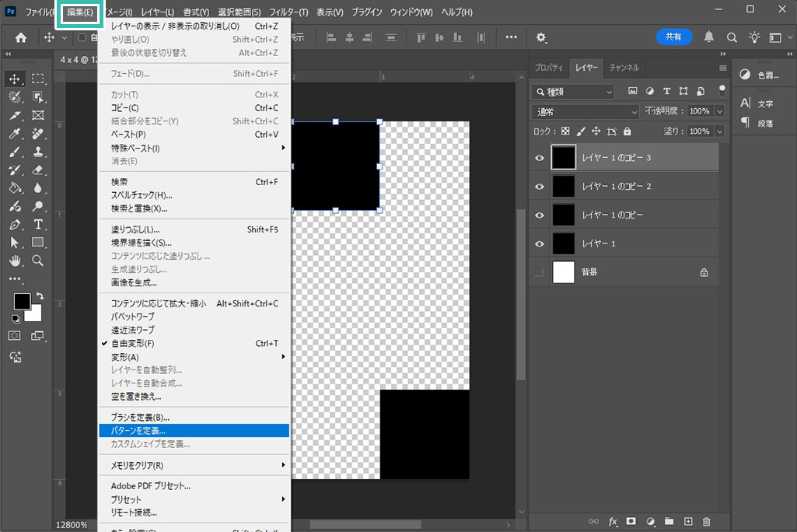Select the Eraser tool

coord(37,170)
